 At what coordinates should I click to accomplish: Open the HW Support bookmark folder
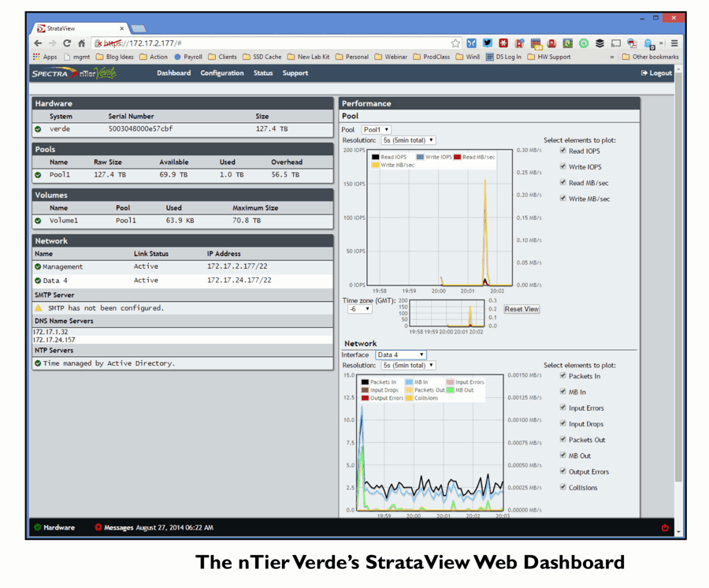tap(549, 57)
